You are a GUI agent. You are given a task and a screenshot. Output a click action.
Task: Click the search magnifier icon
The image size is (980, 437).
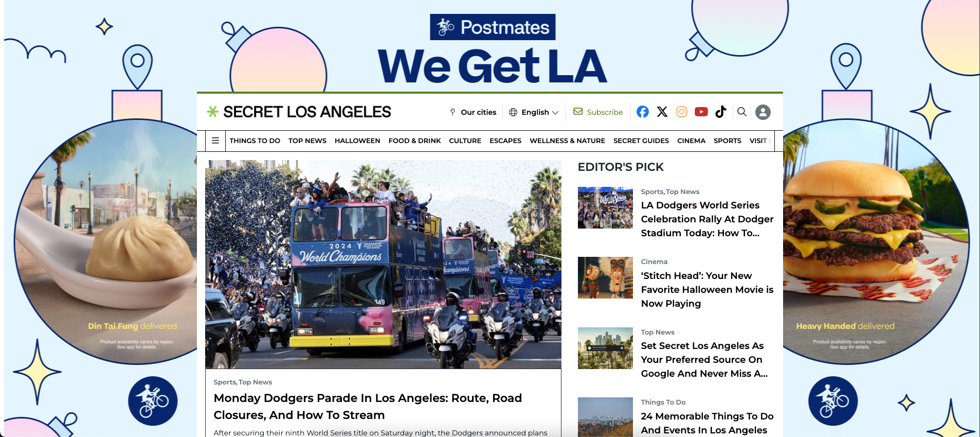(x=741, y=112)
